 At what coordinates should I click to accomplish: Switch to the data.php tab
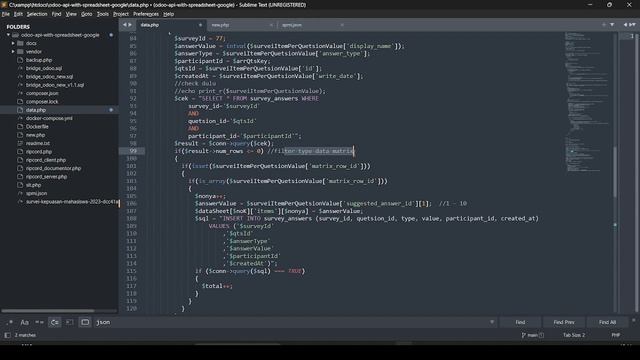[x=171, y=25]
